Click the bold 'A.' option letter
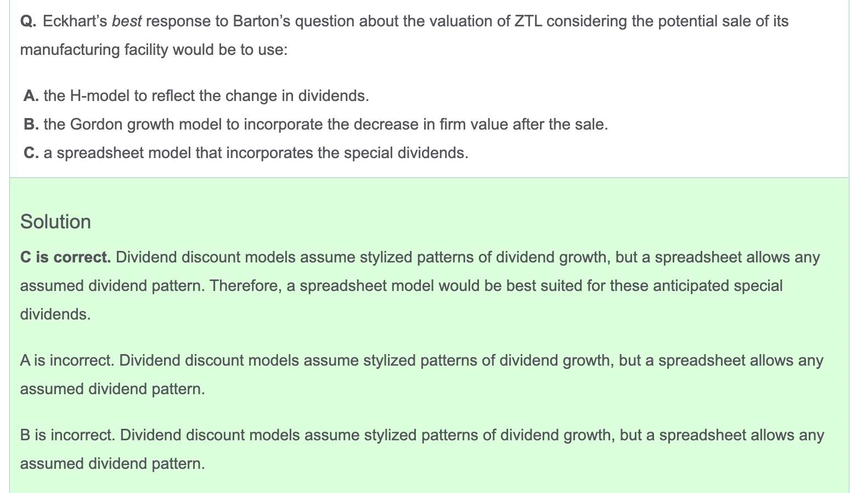The height and width of the screenshot is (493, 868). click(x=31, y=96)
